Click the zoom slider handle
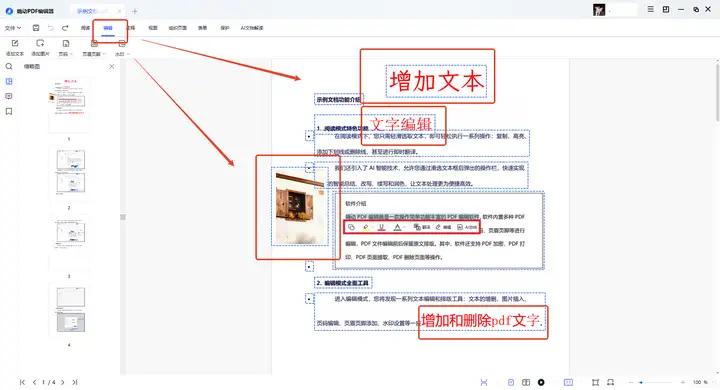Screen dimensions: 720x390 (641, 382)
